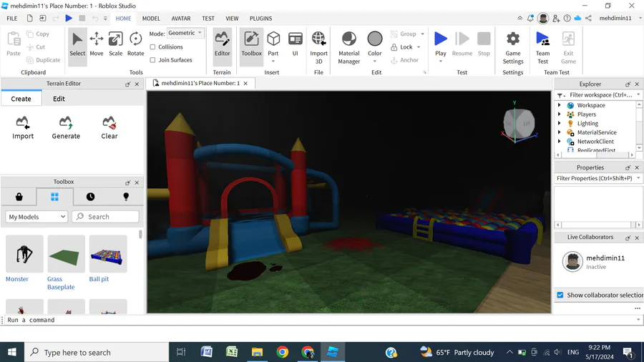Switch to the MODEL ribbon tab

[151, 18]
